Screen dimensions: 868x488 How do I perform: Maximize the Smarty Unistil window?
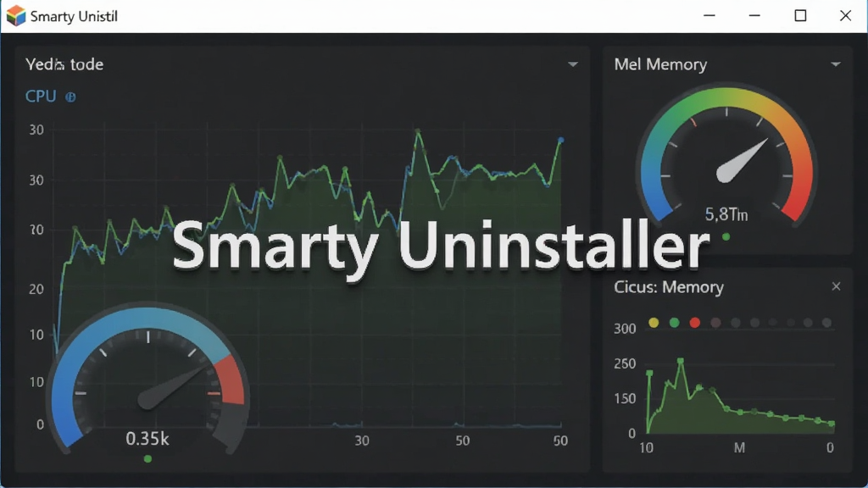pyautogui.click(x=800, y=15)
